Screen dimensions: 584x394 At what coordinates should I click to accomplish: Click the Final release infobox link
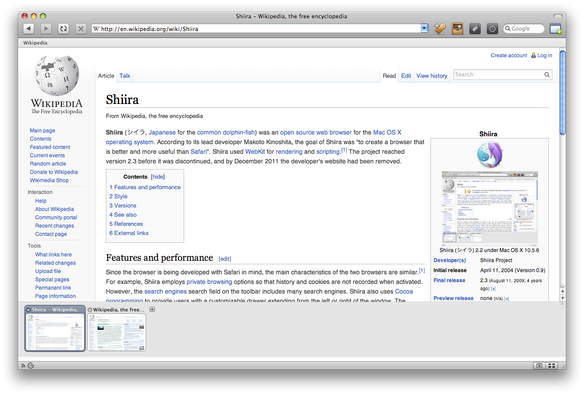click(x=449, y=280)
